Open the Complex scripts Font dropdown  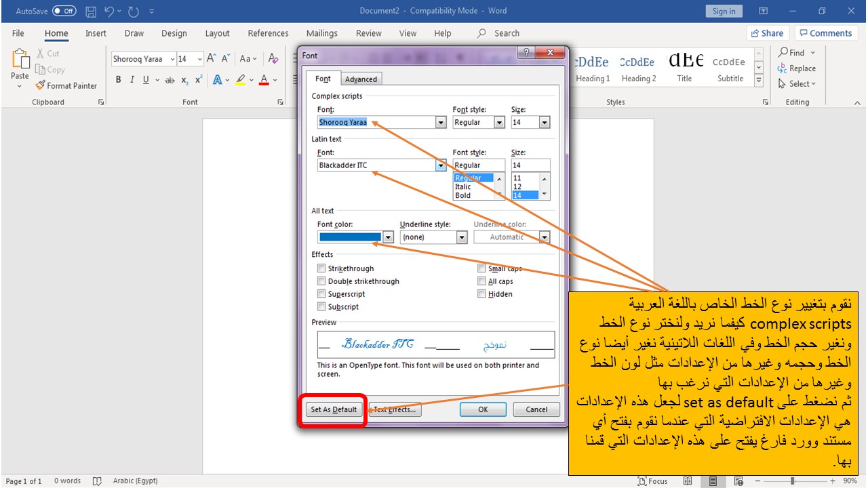[x=441, y=123]
